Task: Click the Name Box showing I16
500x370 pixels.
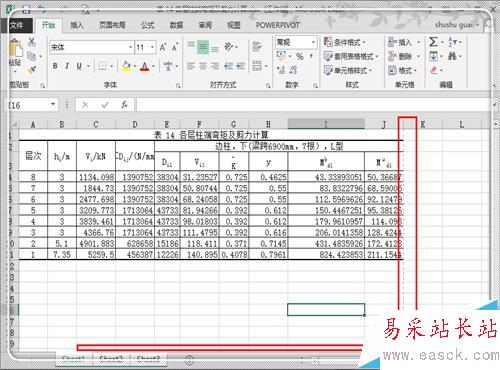Action: [x=29, y=105]
